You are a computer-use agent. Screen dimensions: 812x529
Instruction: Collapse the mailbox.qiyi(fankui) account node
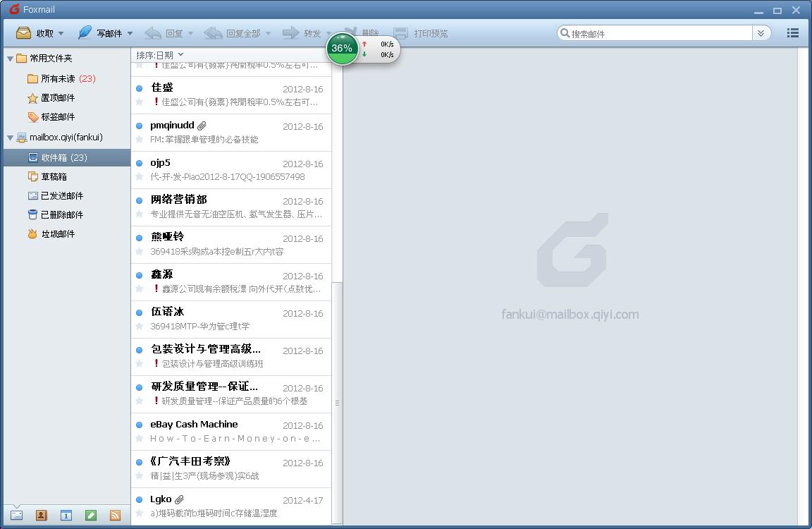click(x=10, y=138)
